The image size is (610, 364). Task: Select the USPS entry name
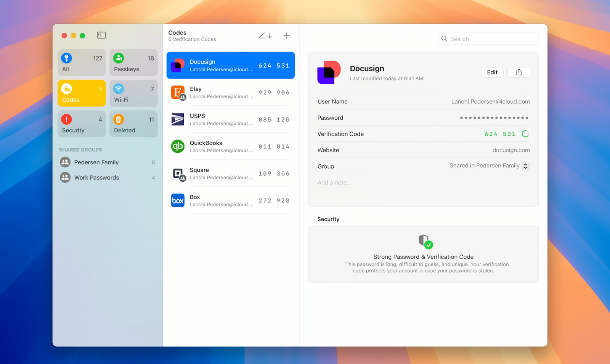[x=197, y=116]
